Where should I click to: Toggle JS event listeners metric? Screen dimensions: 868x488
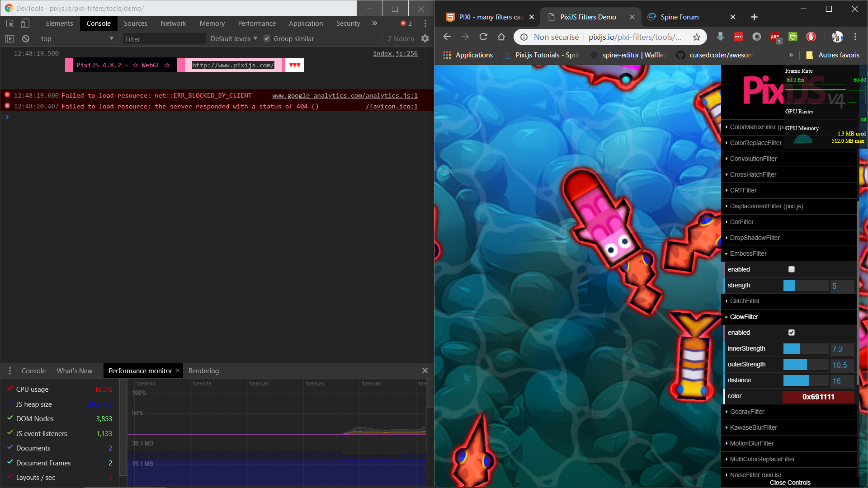point(10,433)
